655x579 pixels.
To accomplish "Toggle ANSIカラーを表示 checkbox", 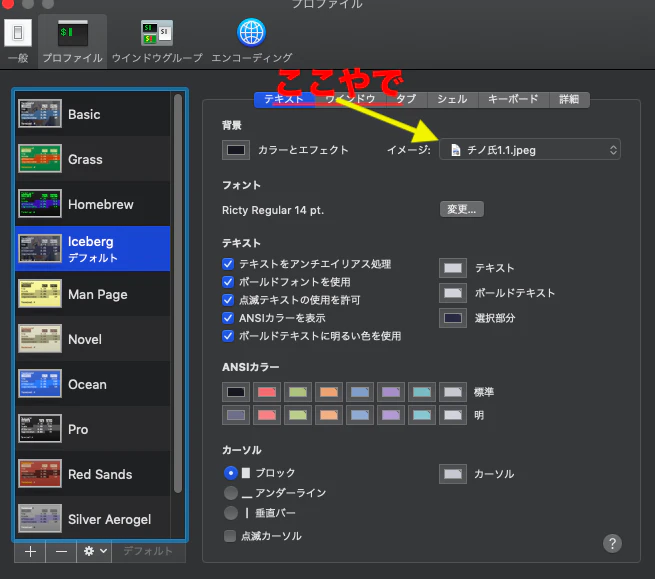I will 228,318.
